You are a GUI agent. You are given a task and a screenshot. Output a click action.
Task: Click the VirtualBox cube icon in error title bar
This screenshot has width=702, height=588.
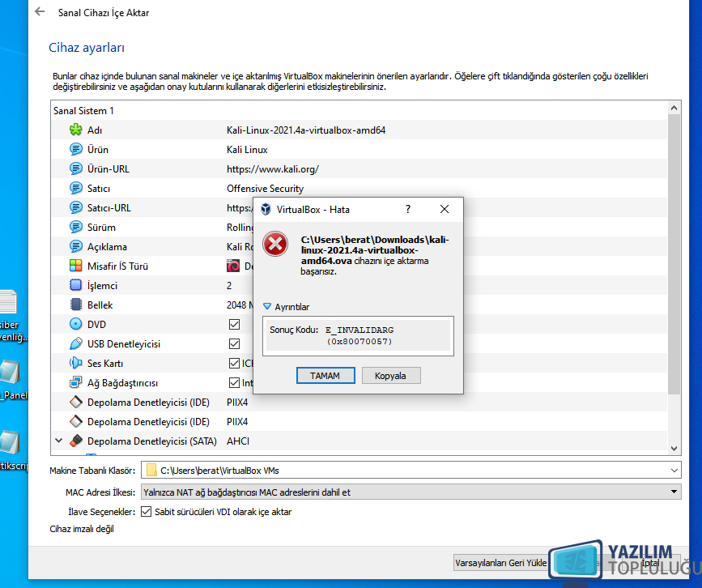pos(266,209)
